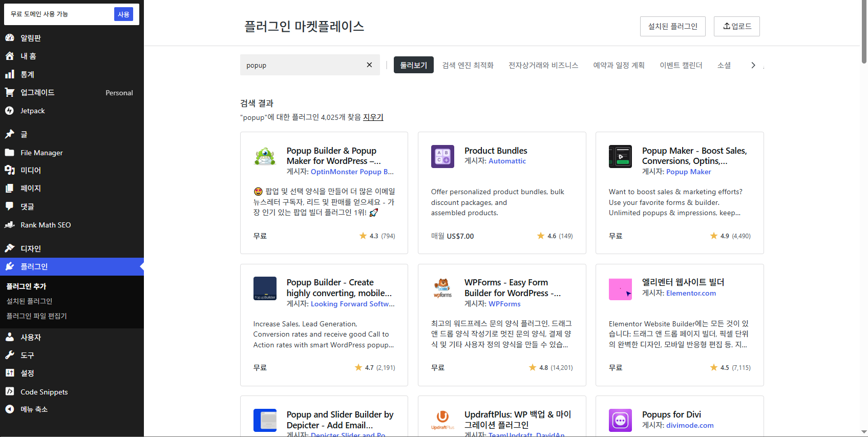Open the Rank Math SEO icon

tap(10, 224)
